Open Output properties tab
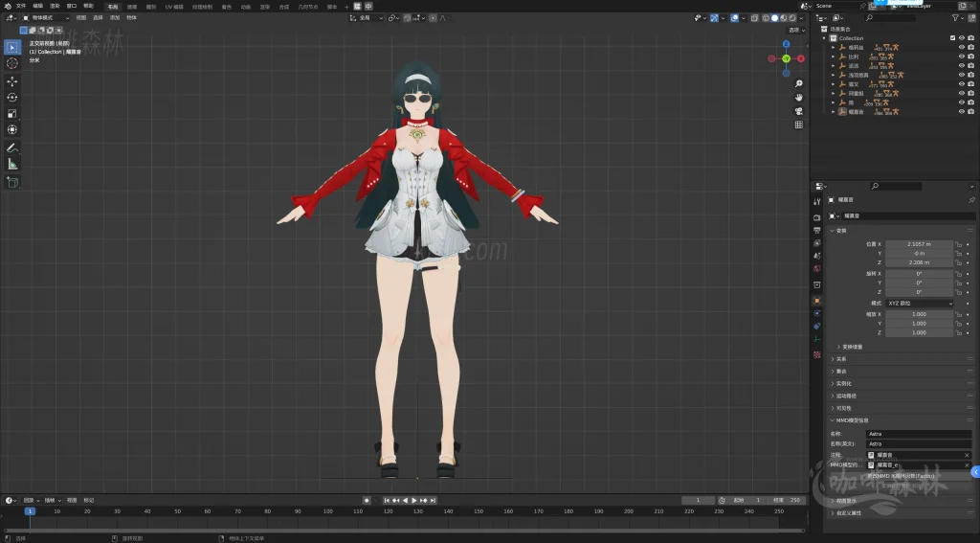Viewport: 980px width, 543px height. (817, 230)
